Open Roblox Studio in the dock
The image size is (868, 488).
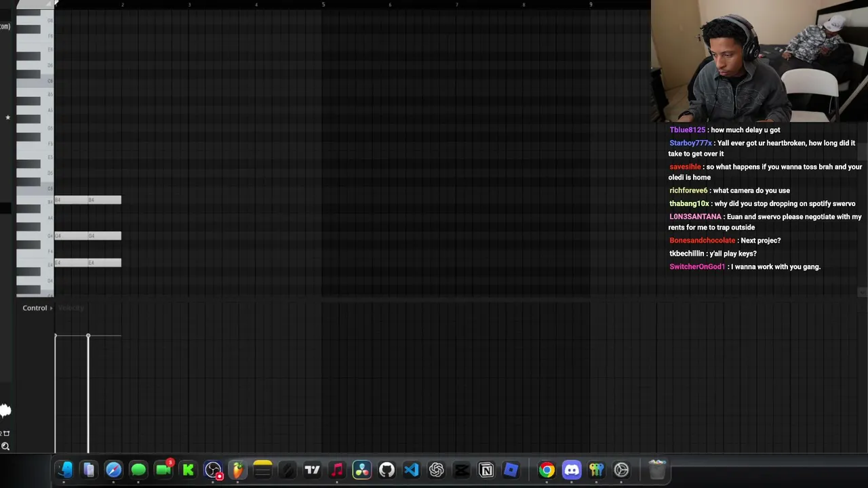pyautogui.click(x=511, y=470)
